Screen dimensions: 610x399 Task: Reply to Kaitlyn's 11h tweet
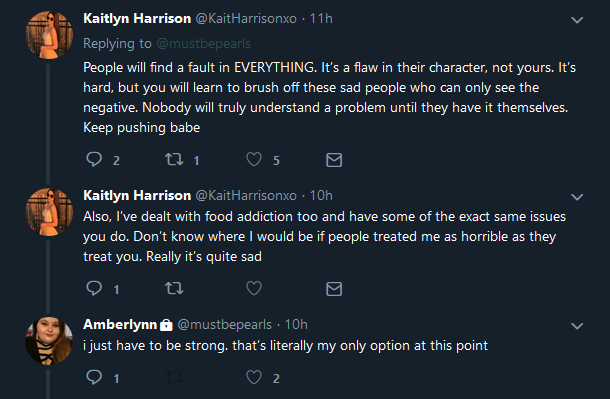click(x=94, y=159)
